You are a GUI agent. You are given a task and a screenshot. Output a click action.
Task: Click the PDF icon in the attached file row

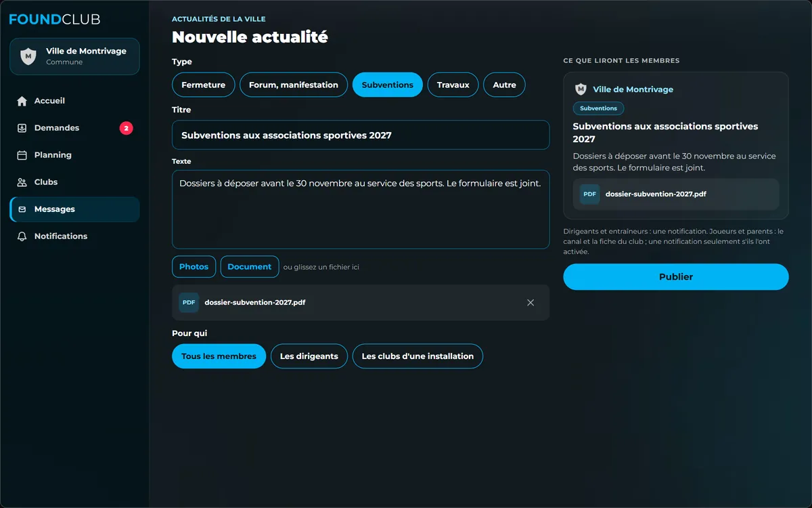[x=189, y=303]
